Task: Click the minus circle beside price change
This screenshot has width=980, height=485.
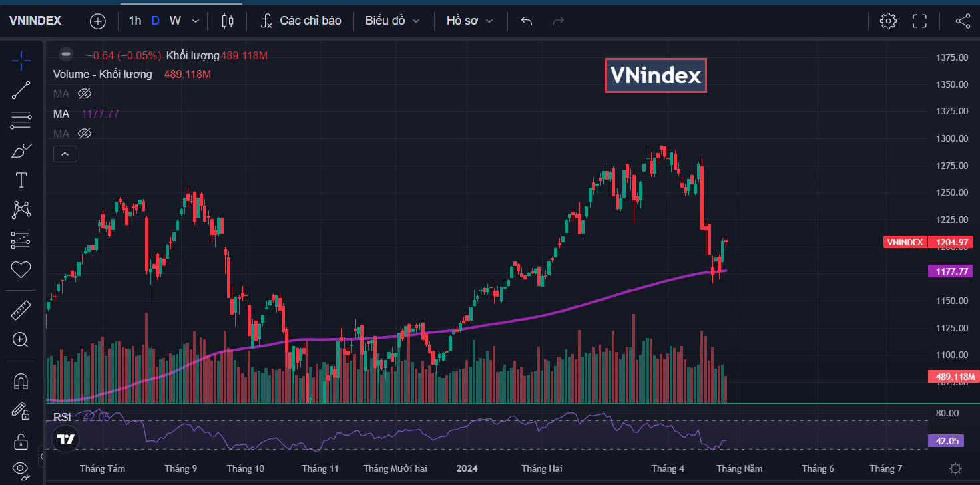Action: click(x=65, y=55)
